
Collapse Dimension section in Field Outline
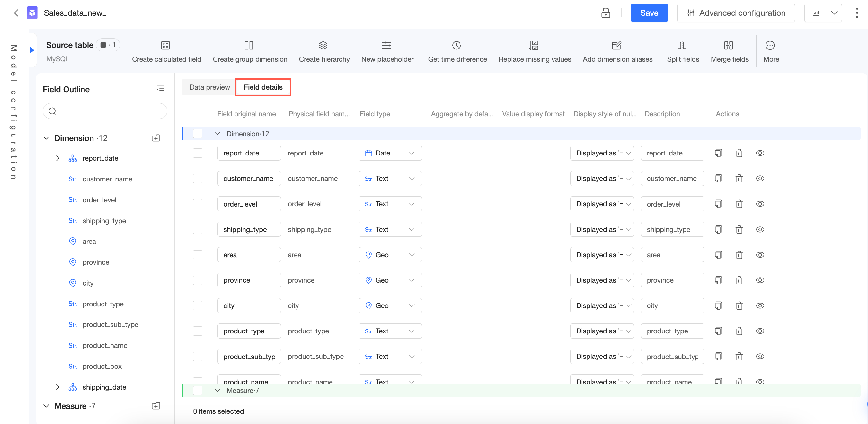(46, 138)
